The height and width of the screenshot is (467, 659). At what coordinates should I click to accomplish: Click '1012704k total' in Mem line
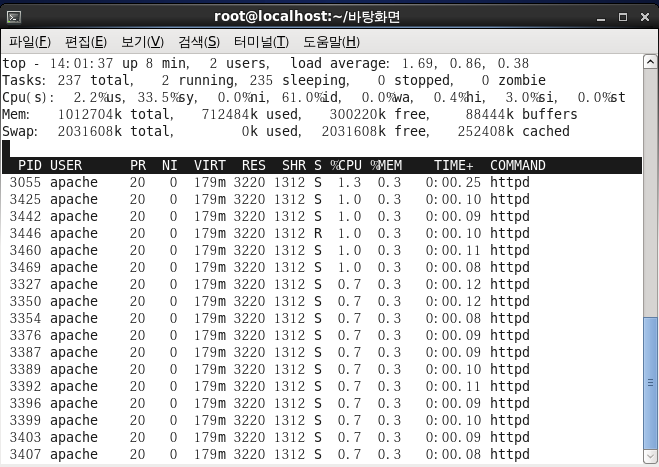[x=115, y=114]
